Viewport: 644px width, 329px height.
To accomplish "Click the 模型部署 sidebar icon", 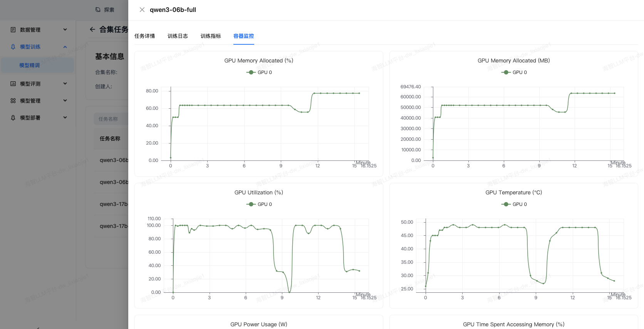I will pos(13,118).
